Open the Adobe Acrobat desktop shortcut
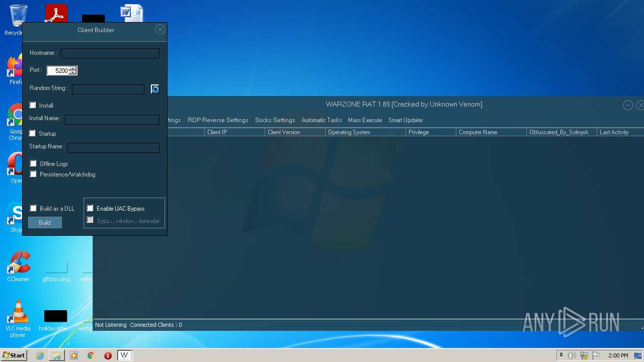Image resolution: width=644 pixels, height=362 pixels. pyautogui.click(x=56, y=14)
